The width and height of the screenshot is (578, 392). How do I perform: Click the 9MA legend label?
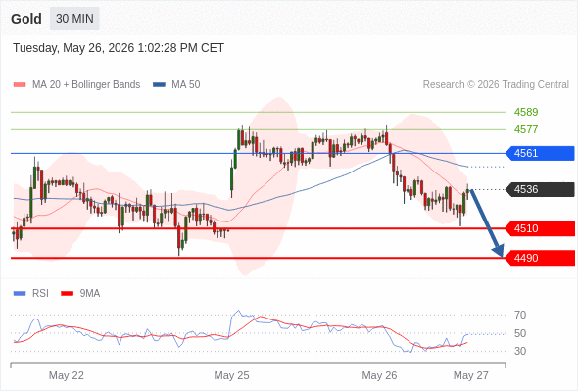point(89,294)
